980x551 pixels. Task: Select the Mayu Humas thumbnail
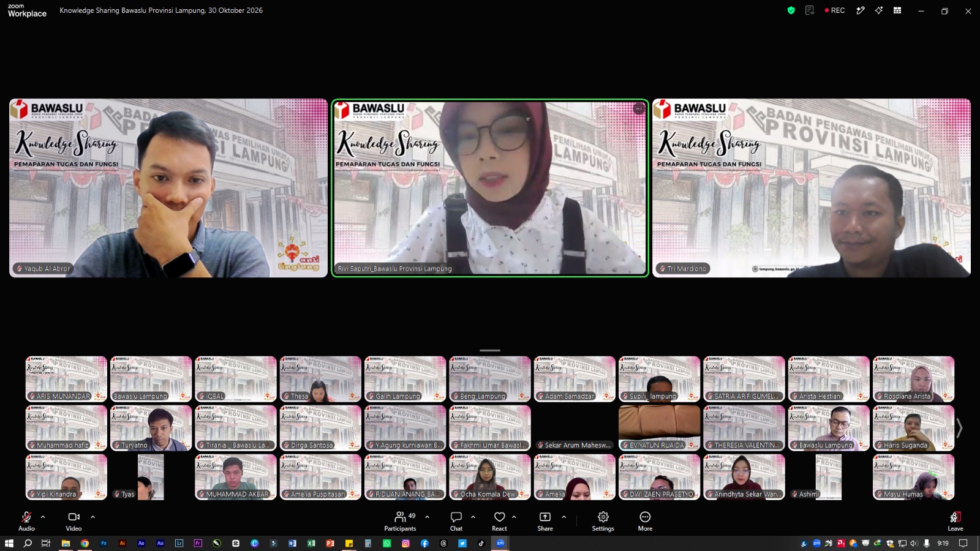913,477
